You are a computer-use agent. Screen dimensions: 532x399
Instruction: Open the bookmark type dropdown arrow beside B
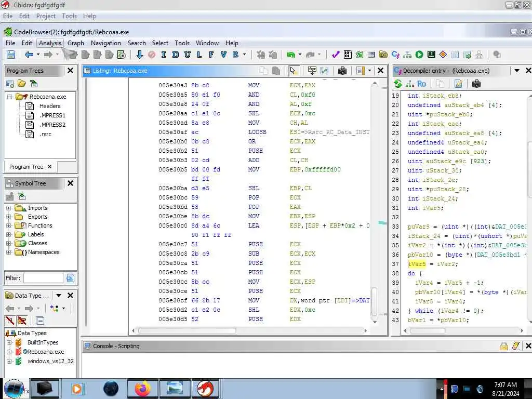[244, 54]
